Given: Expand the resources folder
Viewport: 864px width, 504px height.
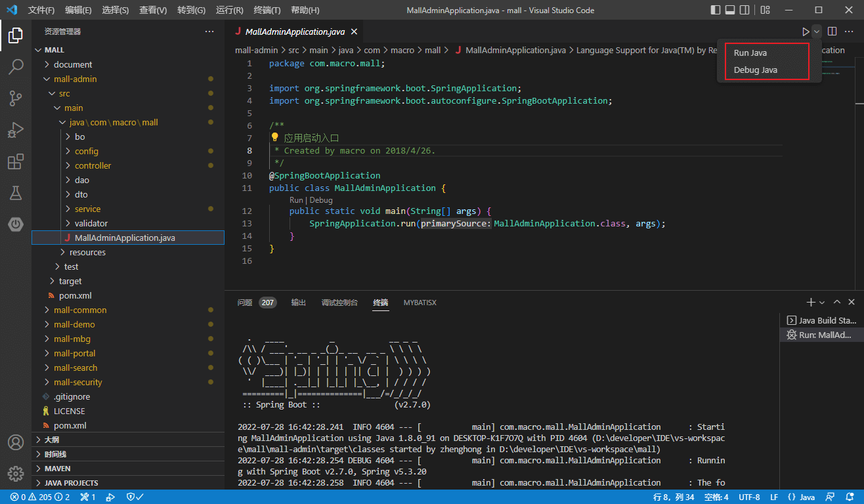Looking at the screenshot, I should (x=128, y=252).
